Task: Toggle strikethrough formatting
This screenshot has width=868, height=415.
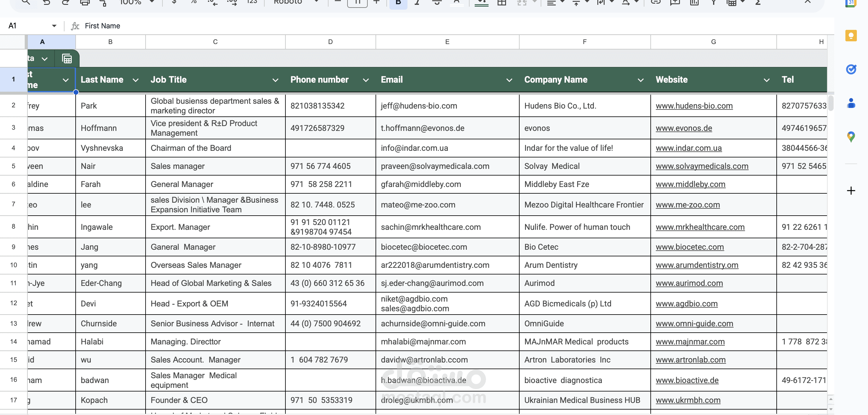Action: click(437, 2)
